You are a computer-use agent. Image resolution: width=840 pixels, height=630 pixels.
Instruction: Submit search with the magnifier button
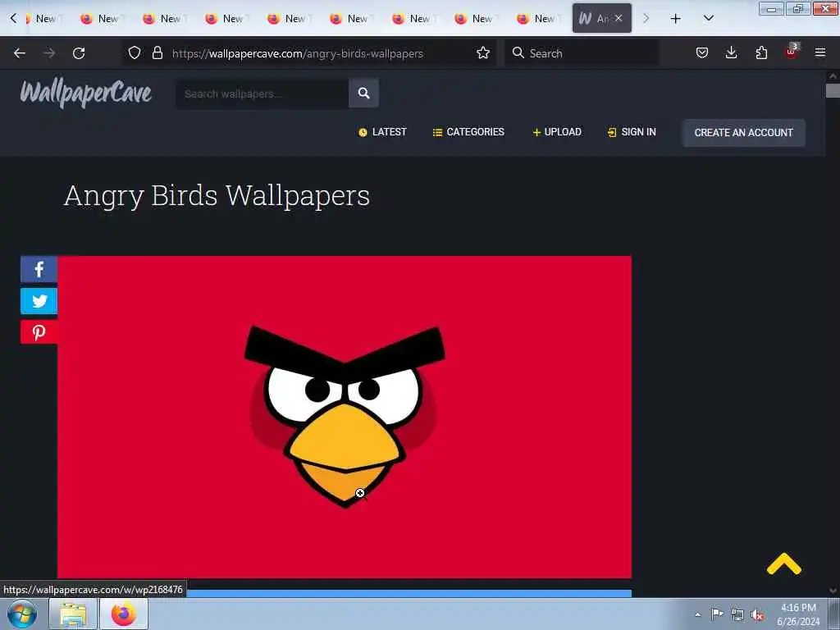[363, 94]
